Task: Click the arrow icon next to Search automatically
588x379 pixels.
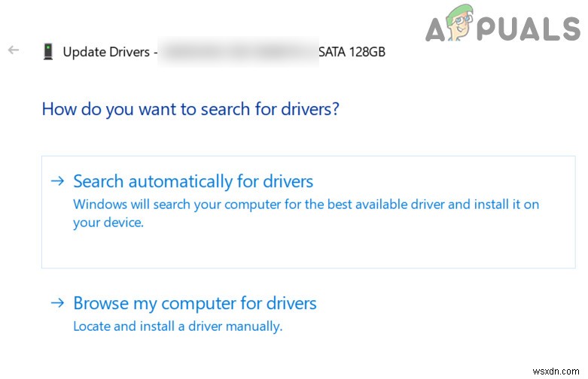Action: pos(57,181)
